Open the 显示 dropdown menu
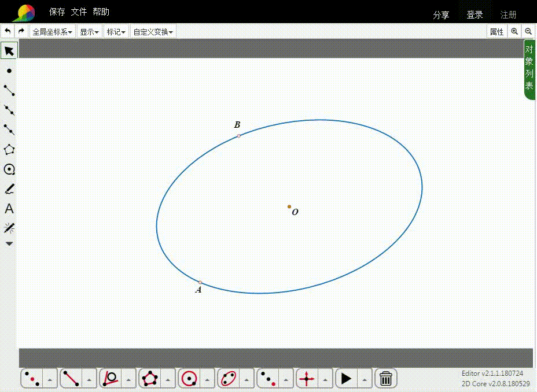Screen dimensions: 537x392 [89, 32]
